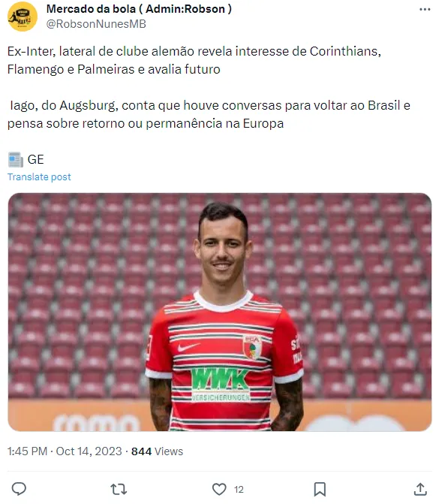Repost using the retweet arrows icon

click(119, 489)
